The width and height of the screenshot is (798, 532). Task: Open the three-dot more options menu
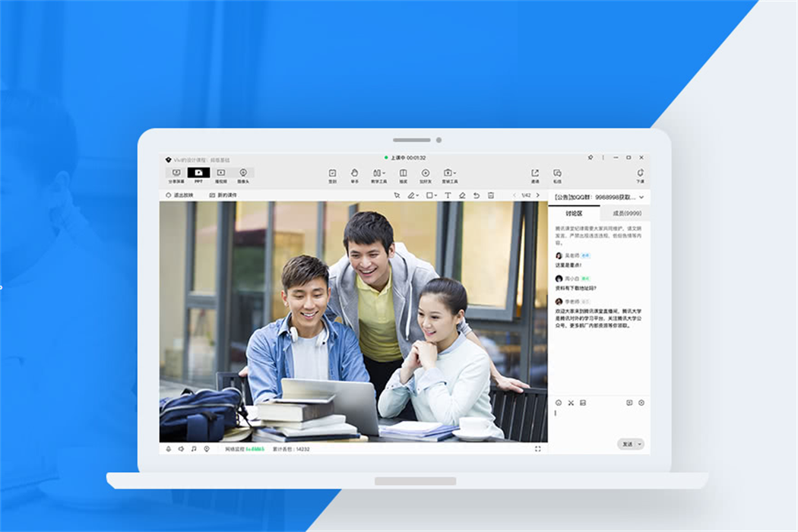[603, 158]
